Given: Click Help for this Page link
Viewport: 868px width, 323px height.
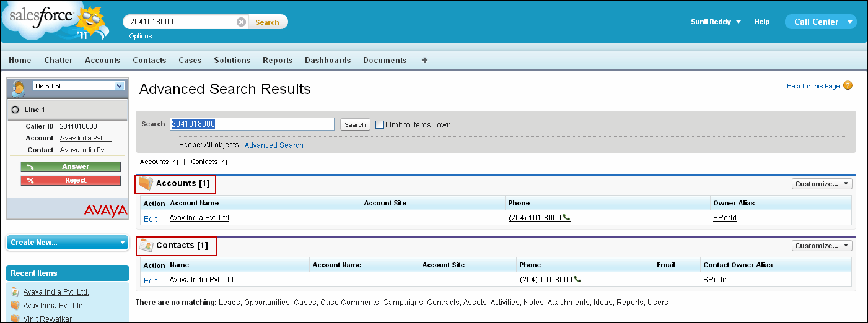Looking at the screenshot, I should pos(813,86).
